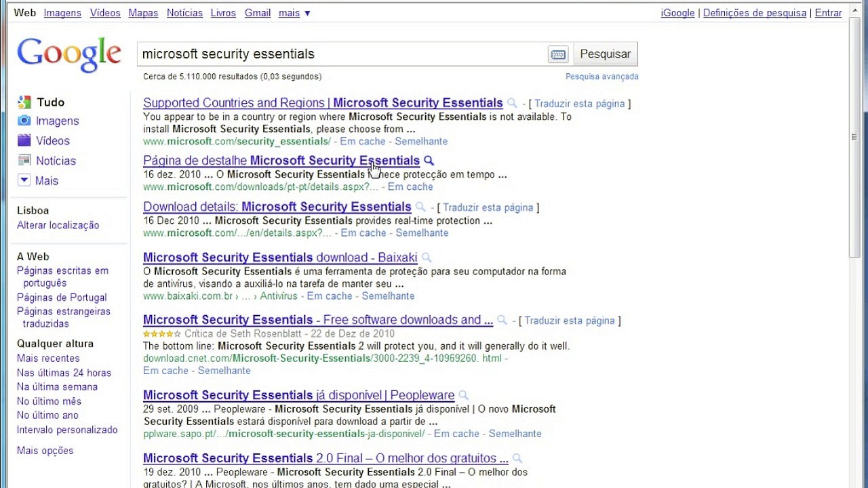Click preview magnifier next to Baixaki result
Screen dimensions: 868x488
tap(427, 258)
